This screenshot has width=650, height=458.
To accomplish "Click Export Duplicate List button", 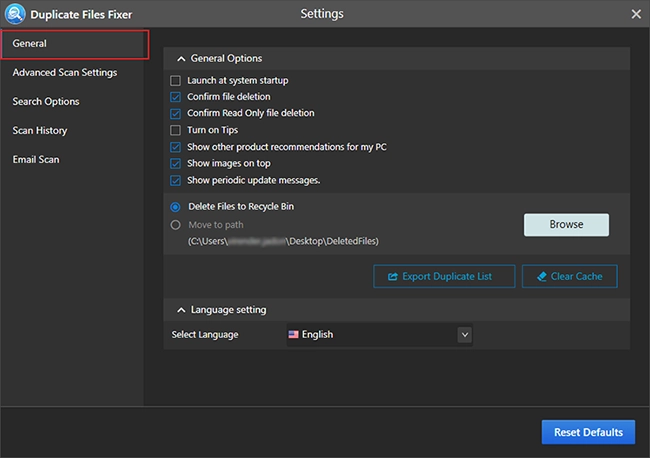I will click(444, 276).
